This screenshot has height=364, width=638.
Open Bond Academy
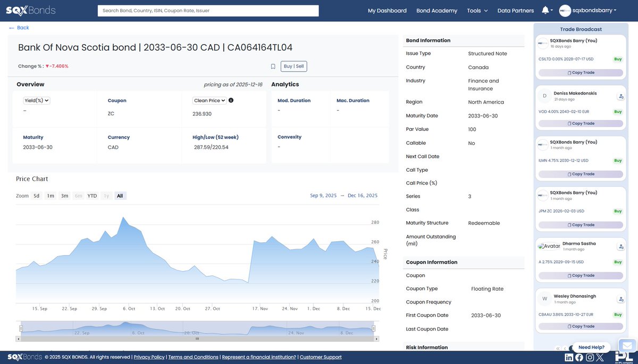(436, 11)
